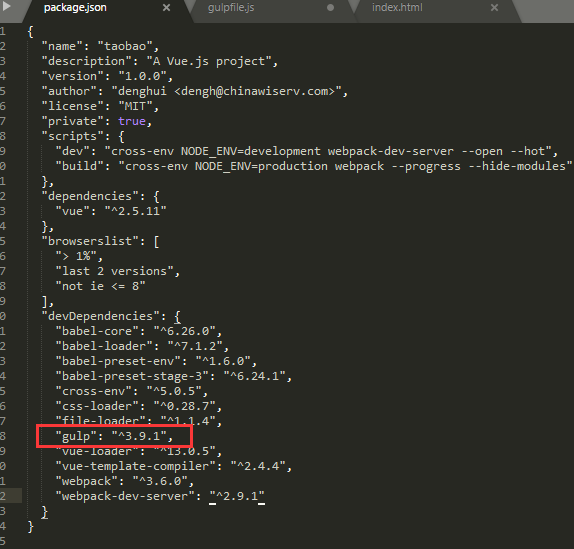Click the "cross-env" devDependency key
Viewport: 574px width, 549px height.
point(93,391)
